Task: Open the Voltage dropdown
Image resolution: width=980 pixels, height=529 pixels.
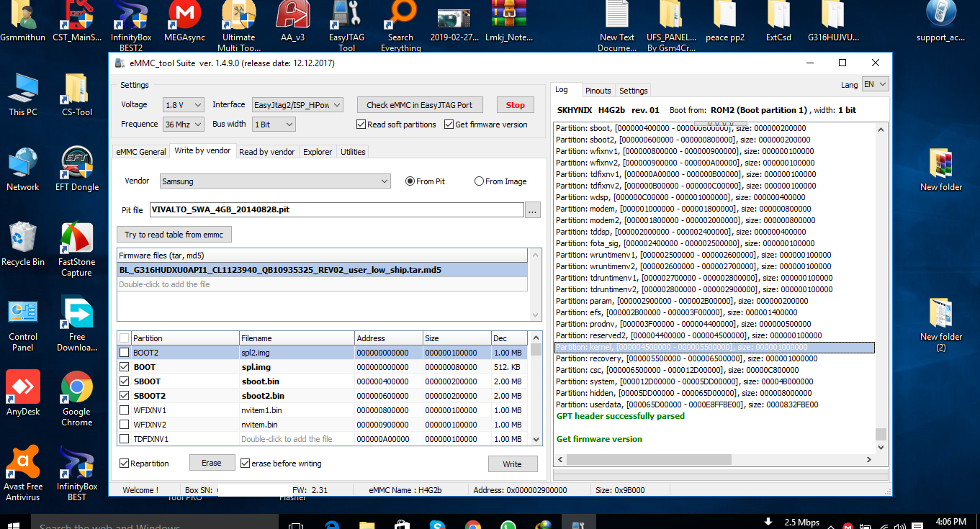Action: (x=184, y=105)
